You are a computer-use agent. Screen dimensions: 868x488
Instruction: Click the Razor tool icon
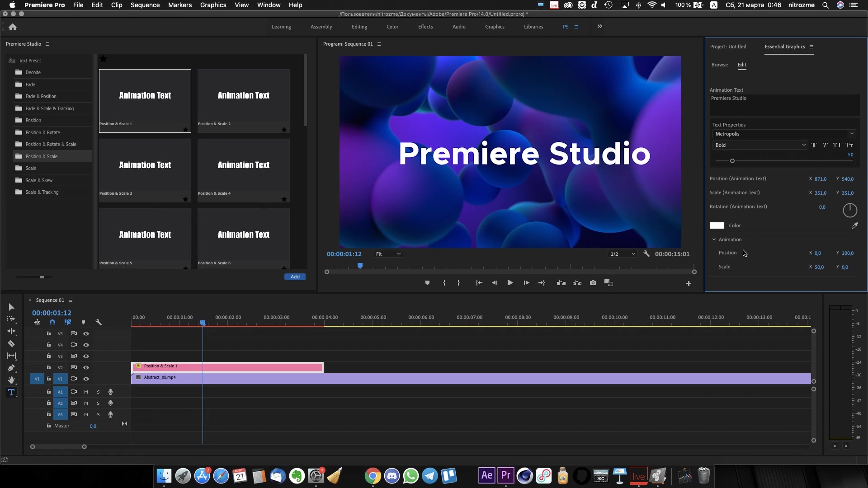pyautogui.click(x=11, y=343)
